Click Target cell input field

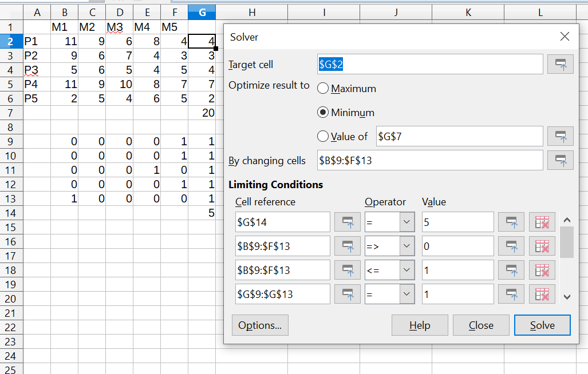(430, 64)
